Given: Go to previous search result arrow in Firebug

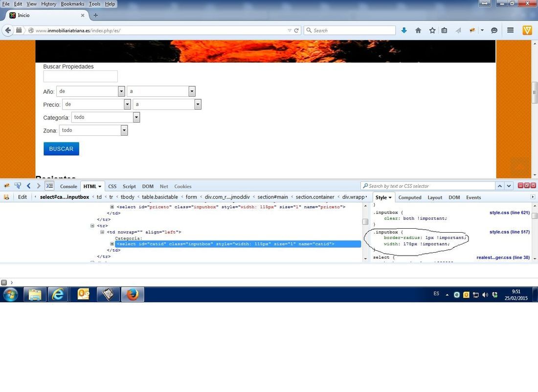Looking at the screenshot, I should [500, 186].
